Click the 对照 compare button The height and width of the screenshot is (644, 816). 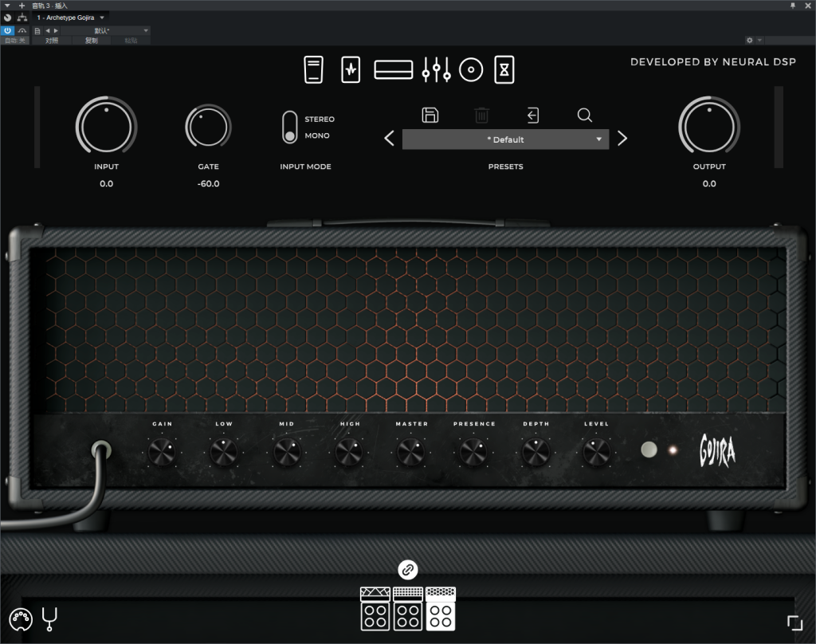coord(52,40)
